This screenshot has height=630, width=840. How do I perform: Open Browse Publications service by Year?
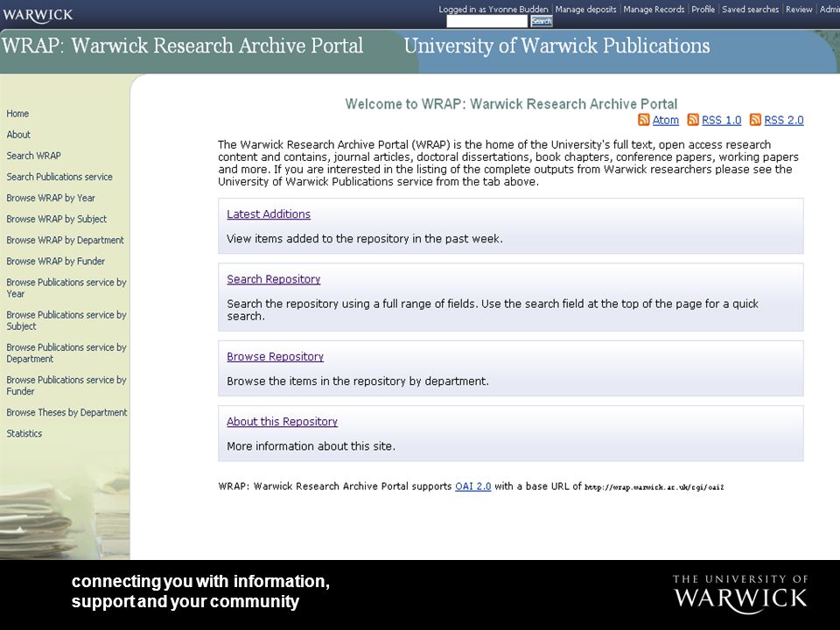pos(66,288)
